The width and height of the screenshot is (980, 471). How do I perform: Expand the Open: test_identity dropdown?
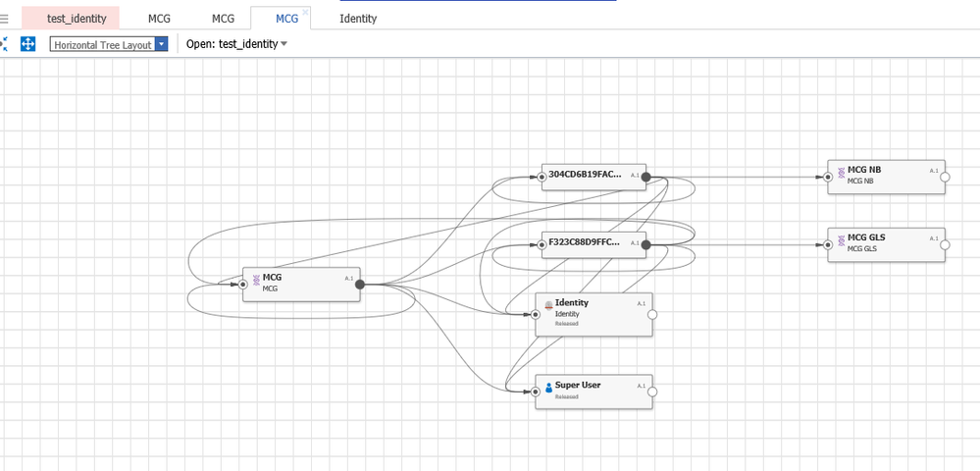point(284,44)
